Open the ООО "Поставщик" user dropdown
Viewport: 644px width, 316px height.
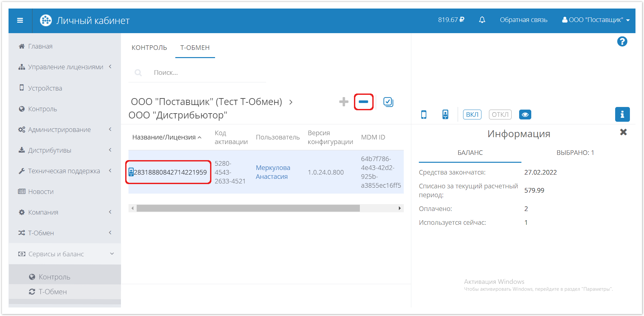tap(595, 20)
